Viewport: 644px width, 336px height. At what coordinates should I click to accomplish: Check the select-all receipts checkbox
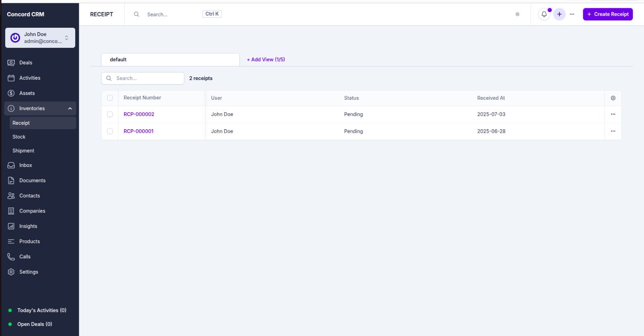(110, 98)
